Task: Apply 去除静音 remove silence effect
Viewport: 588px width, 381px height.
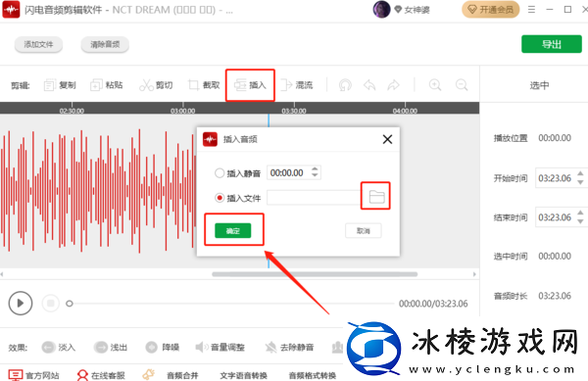Action: pos(289,348)
